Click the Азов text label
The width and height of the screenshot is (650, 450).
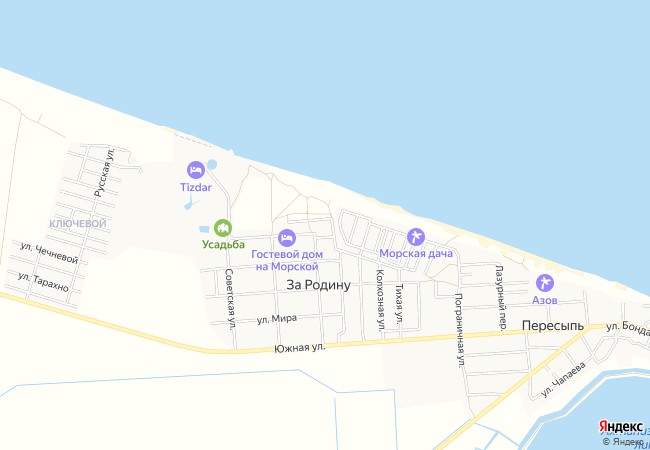pos(545,300)
